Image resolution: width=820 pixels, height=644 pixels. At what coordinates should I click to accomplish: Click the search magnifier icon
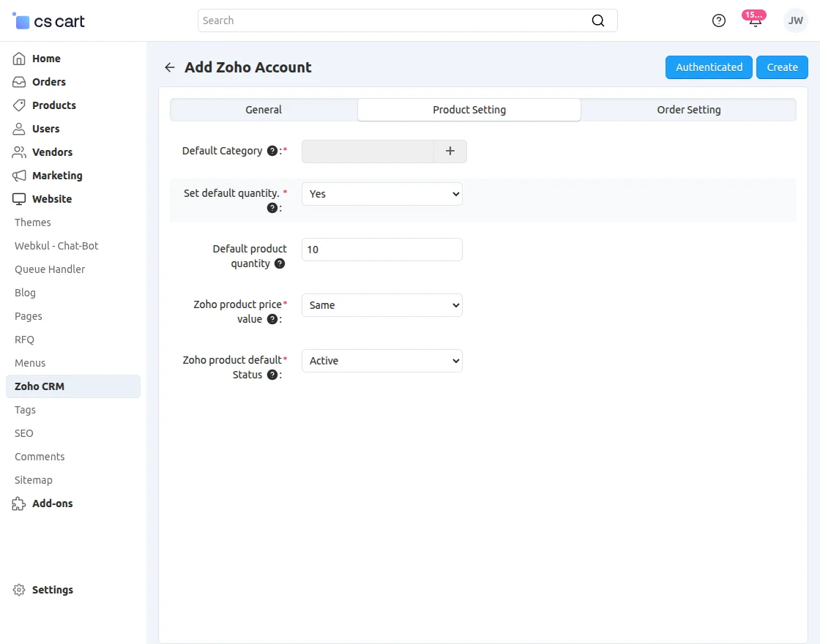[x=598, y=20]
